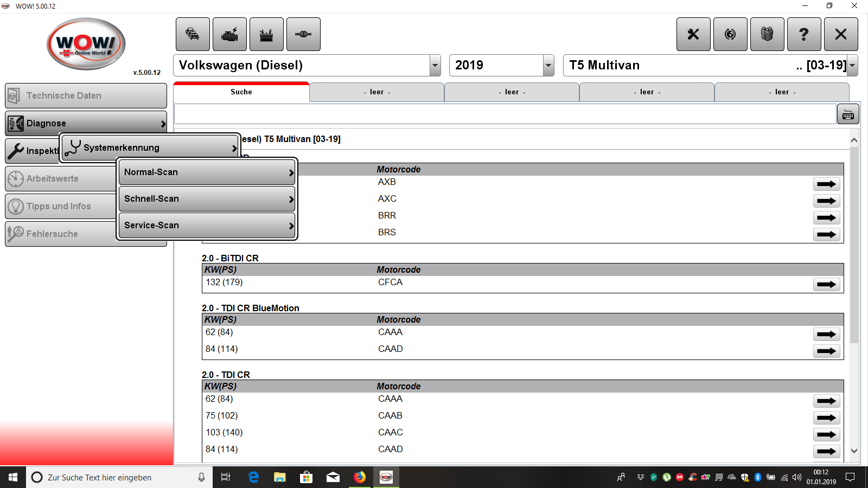The height and width of the screenshot is (488, 868).
Task: Select the first leer tab
Action: (x=377, y=92)
